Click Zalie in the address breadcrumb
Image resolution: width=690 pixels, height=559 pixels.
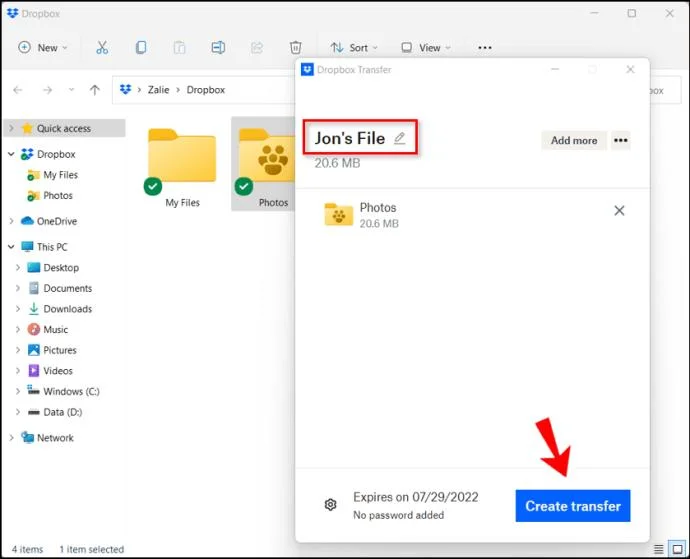(x=158, y=90)
